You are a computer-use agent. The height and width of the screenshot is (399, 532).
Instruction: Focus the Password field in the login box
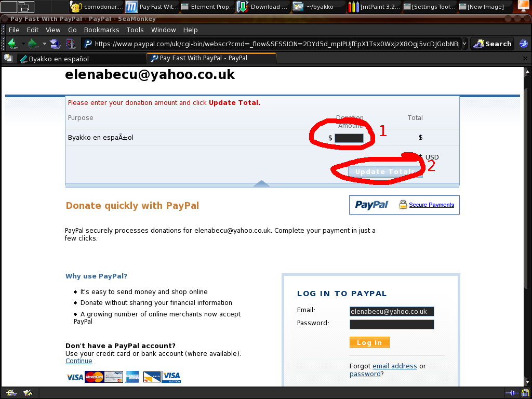(x=392, y=324)
